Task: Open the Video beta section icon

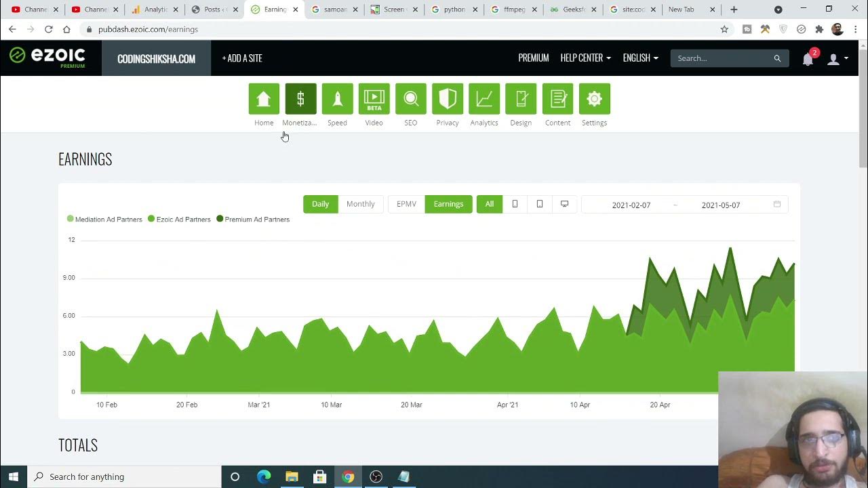Action: pyautogui.click(x=374, y=99)
